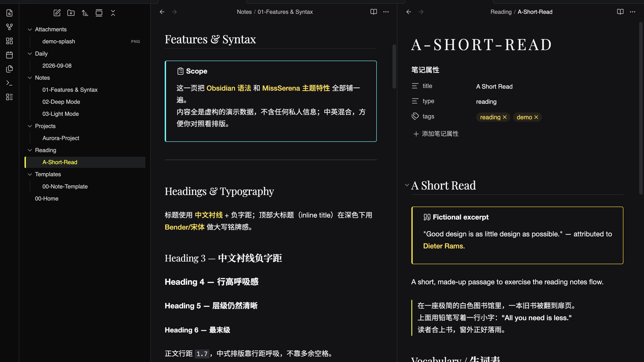Open the canvas icon in ribbon

click(9, 41)
